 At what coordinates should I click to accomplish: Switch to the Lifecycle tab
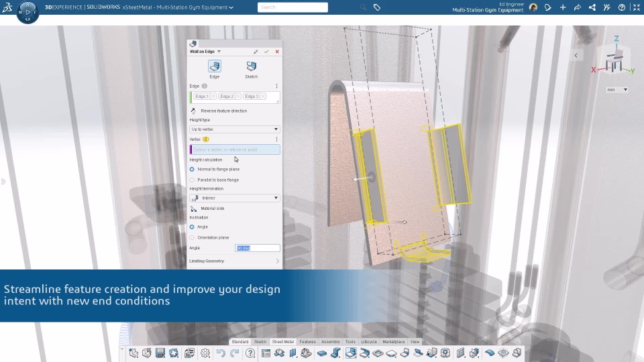pos(369,341)
